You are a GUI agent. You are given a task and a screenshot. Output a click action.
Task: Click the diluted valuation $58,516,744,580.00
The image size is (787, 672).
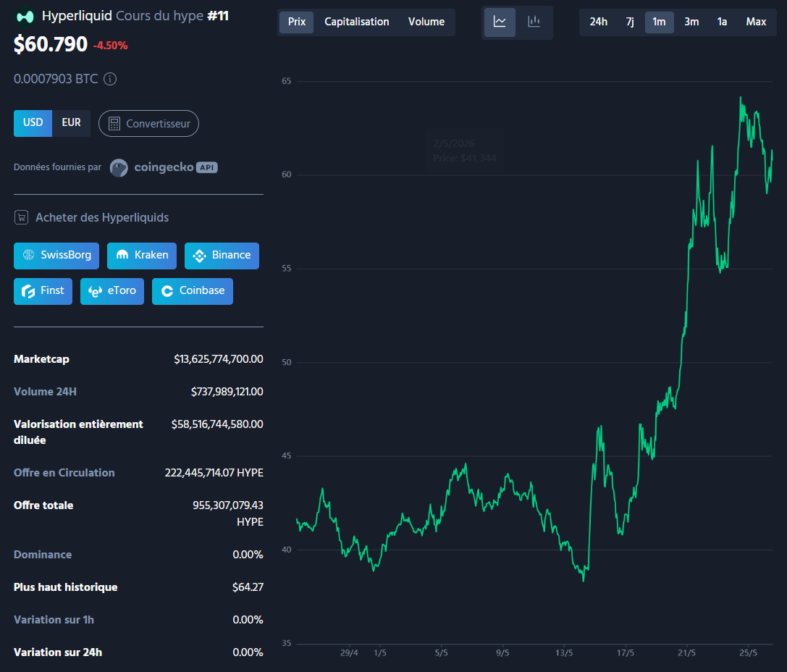coord(216,424)
